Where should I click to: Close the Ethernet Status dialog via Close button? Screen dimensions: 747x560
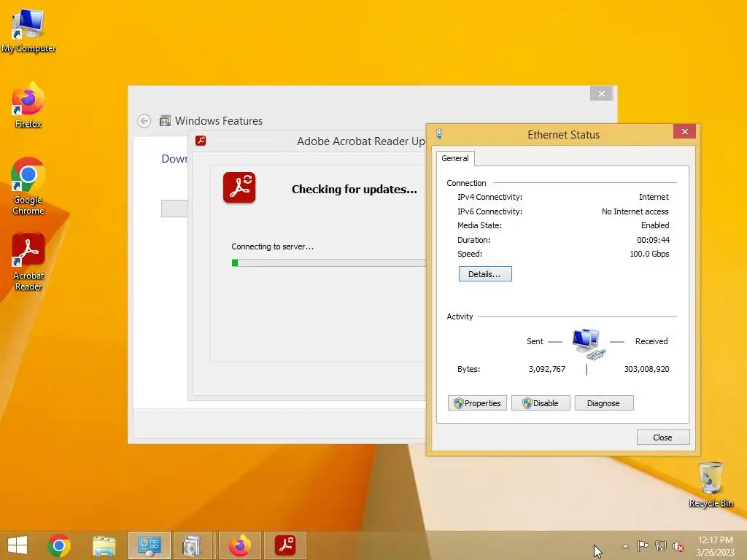(662, 437)
